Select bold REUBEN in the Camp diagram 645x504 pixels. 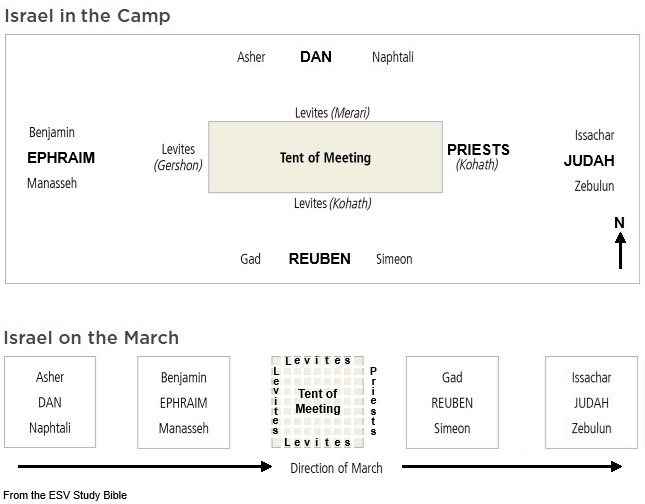[319, 259]
